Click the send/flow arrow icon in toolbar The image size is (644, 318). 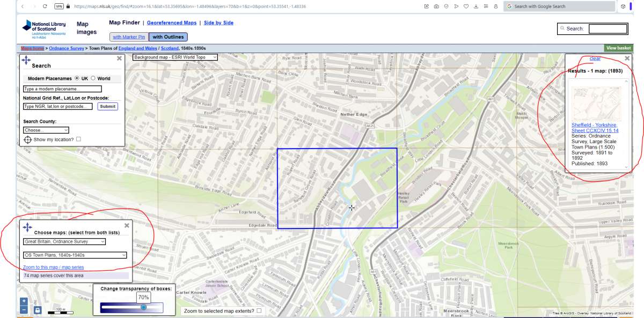457,6
